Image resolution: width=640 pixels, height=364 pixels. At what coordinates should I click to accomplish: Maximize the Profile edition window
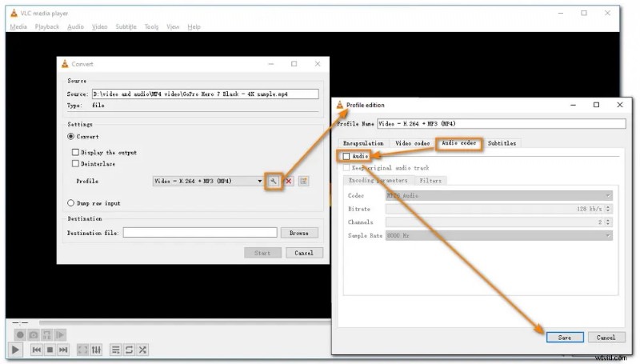point(596,105)
